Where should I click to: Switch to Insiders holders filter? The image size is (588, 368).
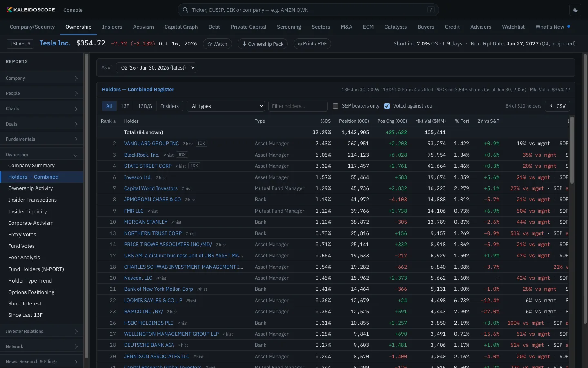pos(170,106)
